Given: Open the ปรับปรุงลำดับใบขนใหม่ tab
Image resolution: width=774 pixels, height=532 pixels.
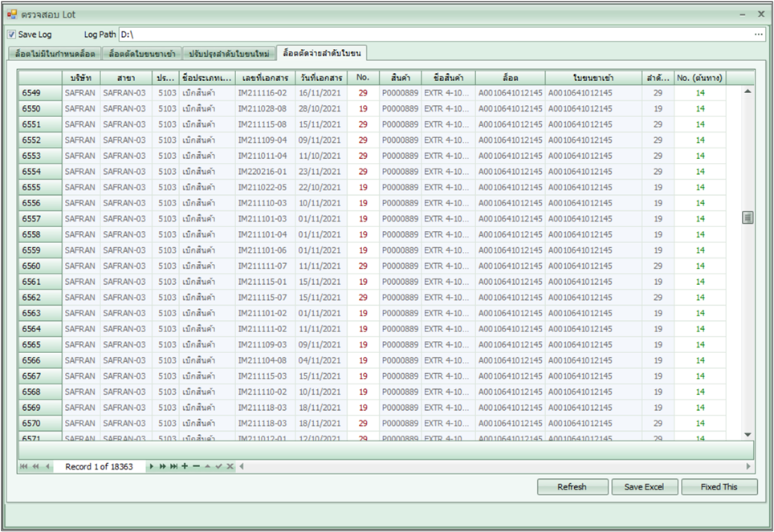Looking at the screenshot, I should (x=230, y=54).
